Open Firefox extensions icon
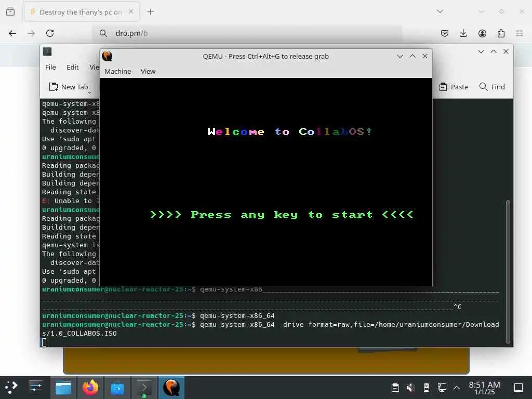Viewport: 532px width, 399px height. pos(501,33)
